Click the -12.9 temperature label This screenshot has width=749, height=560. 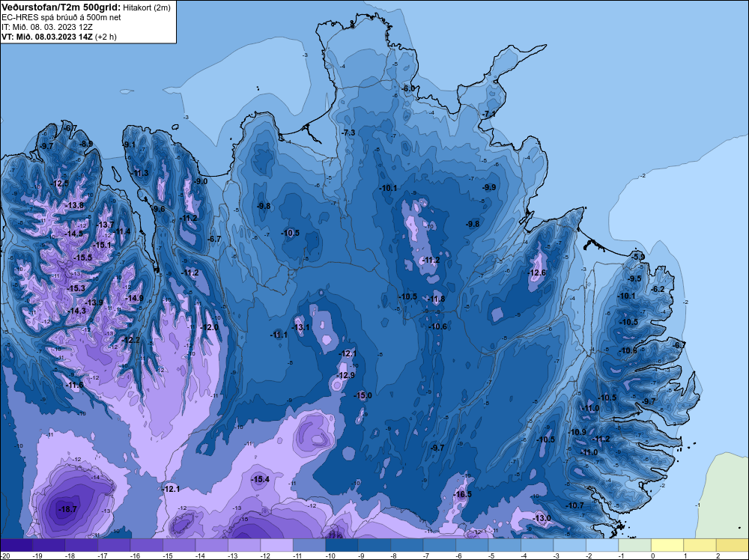345,375
